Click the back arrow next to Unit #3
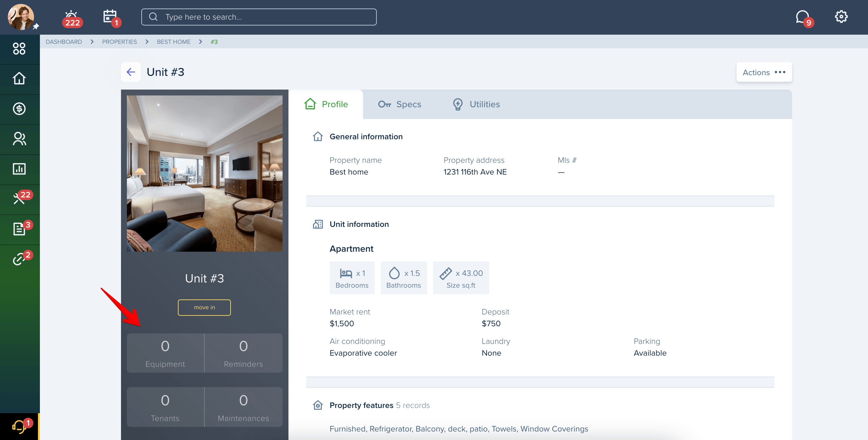This screenshot has width=868, height=440. point(131,72)
